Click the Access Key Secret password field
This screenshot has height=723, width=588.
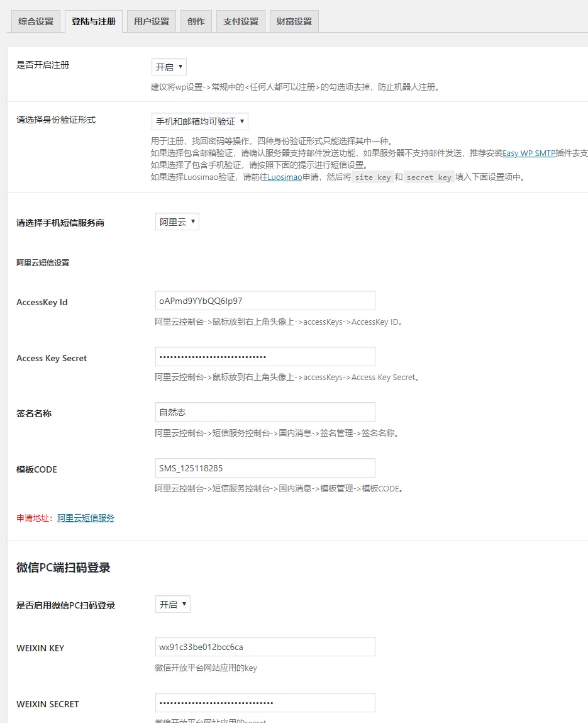(x=265, y=356)
